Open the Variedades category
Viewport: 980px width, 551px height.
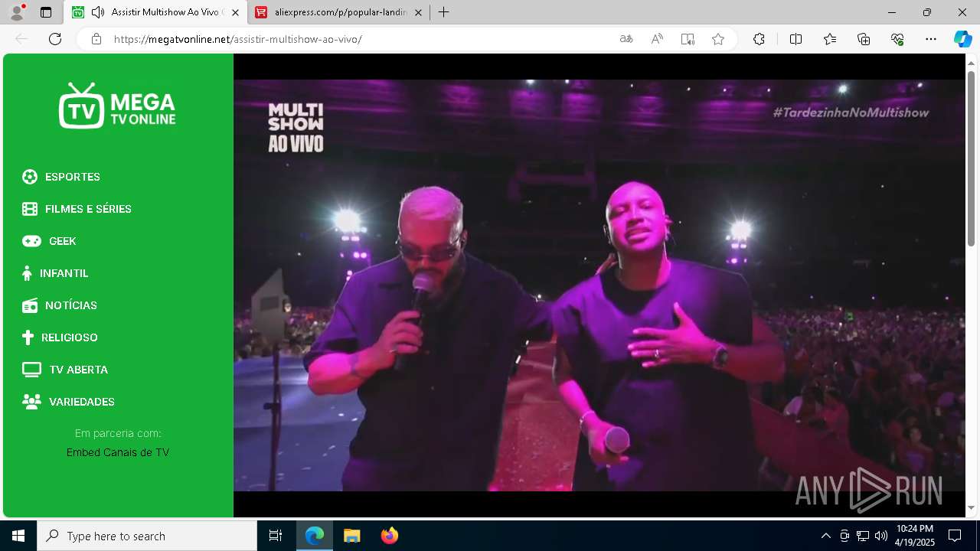tap(82, 402)
